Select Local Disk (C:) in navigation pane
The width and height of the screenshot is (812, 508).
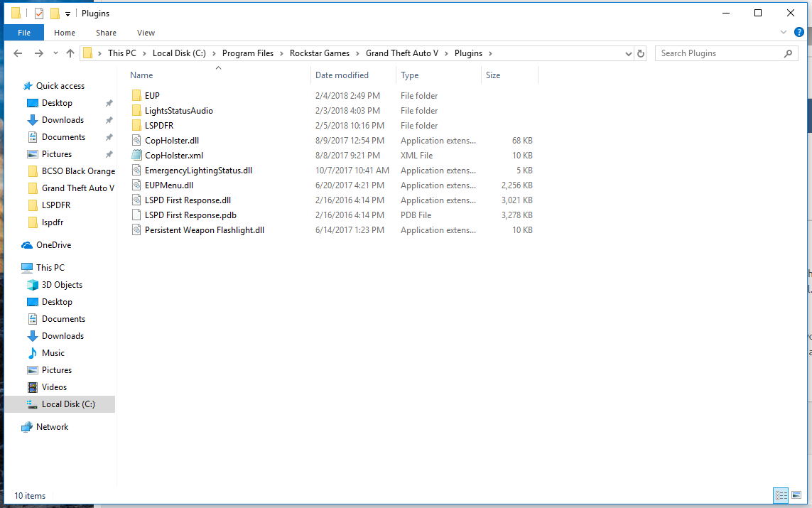point(60,404)
